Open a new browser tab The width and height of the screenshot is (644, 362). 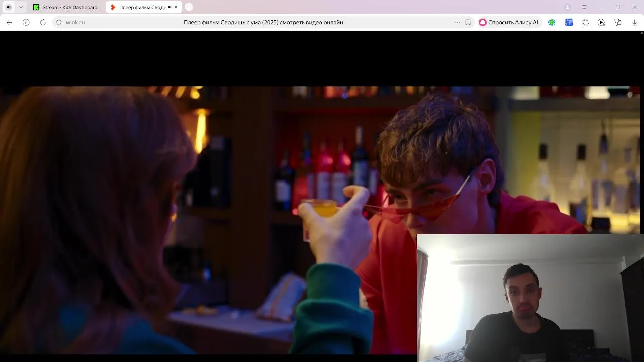[x=189, y=7]
